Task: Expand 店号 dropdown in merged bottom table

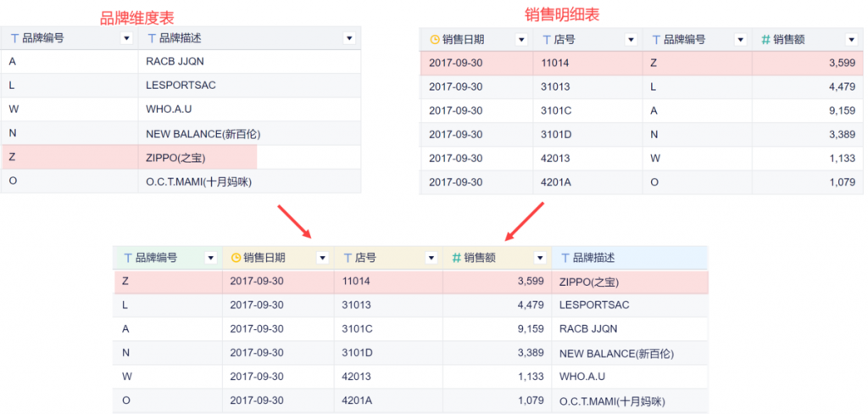Action: click(429, 258)
